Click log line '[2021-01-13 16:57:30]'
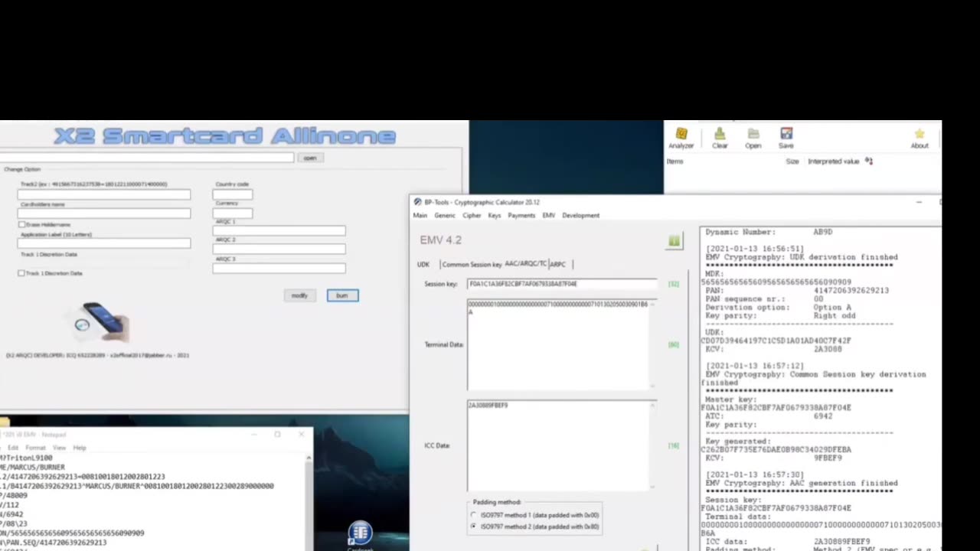Image resolution: width=980 pixels, height=551 pixels. (754, 474)
